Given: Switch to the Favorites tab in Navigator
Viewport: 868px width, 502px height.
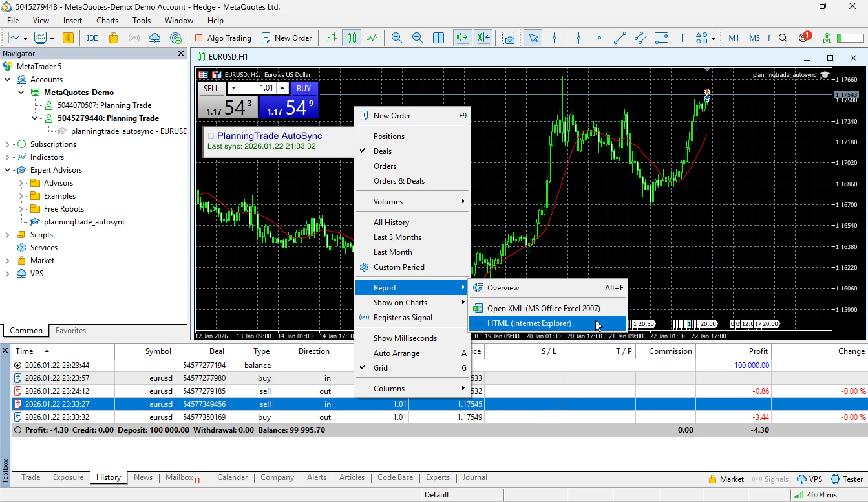Looking at the screenshot, I should [x=71, y=330].
